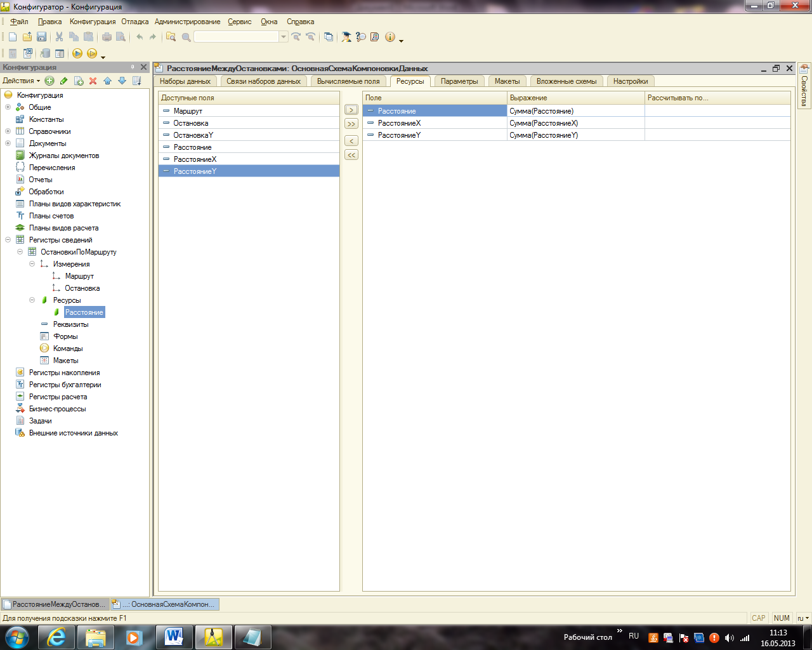812x650 pixels.
Task: Click the Cut scissors toolbar icon
Action: tap(59, 37)
